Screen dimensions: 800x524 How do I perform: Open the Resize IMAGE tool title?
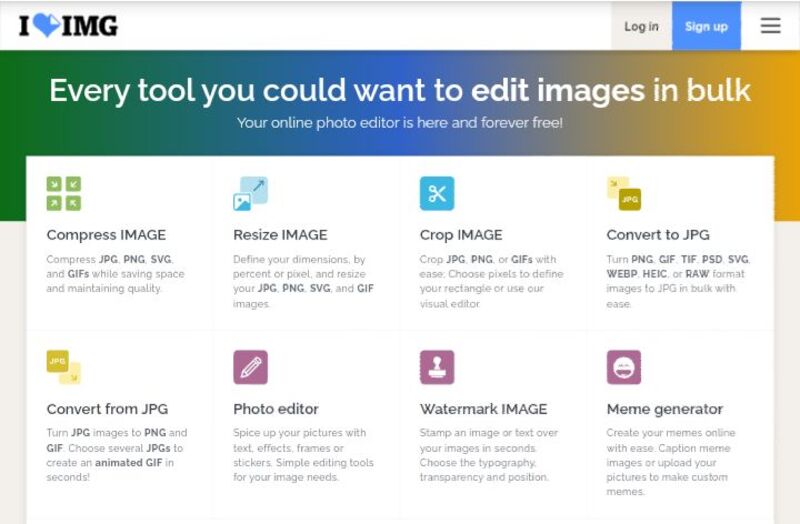(280, 235)
